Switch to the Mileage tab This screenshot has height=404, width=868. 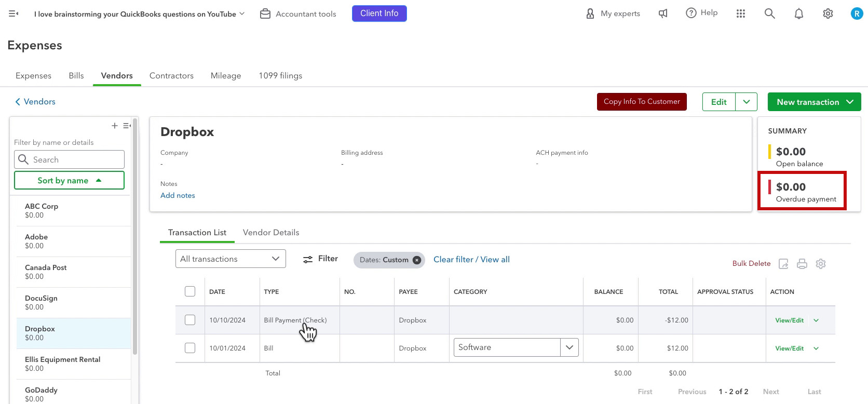(x=226, y=76)
